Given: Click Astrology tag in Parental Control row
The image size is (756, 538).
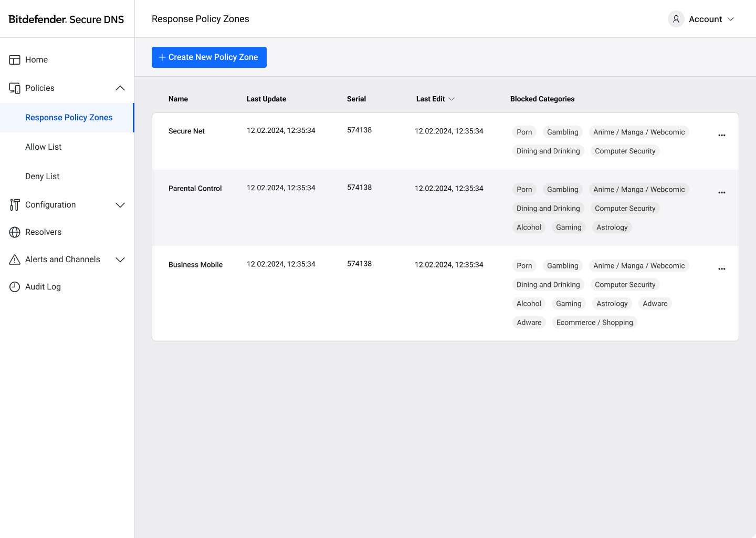Looking at the screenshot, I should click(x=612, y=227).
